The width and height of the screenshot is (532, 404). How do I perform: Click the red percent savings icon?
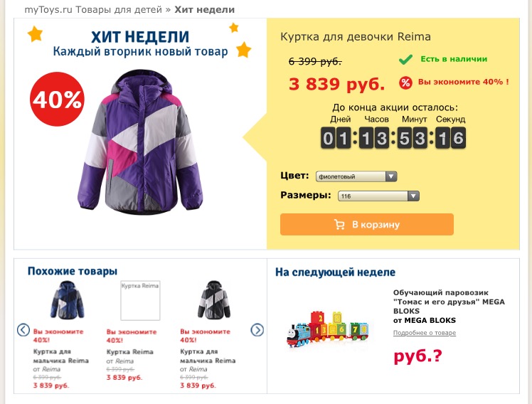click(405, 83)
